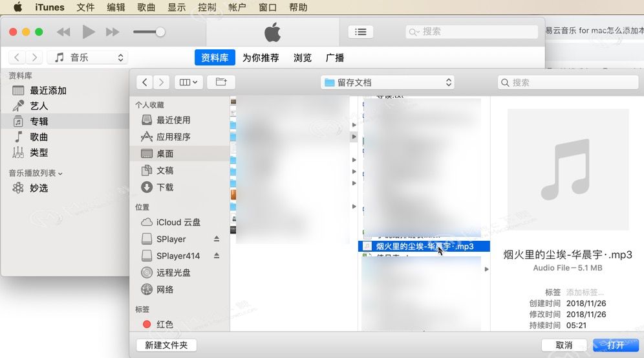Click the file dialog back arrow
644x358 pixels.
click(x=145, y=82)
